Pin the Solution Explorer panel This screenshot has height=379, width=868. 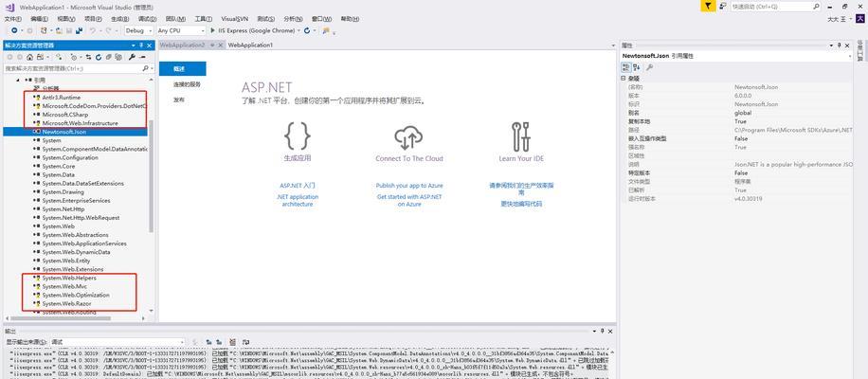tap(140, 45)
